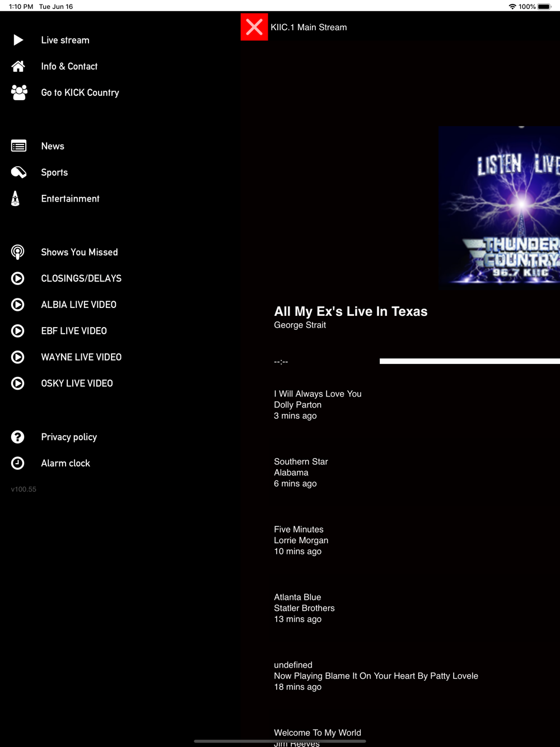560x747 pixels.
Task: Open ALBIA LIVE VIDEO link
Action: (79, 305)
